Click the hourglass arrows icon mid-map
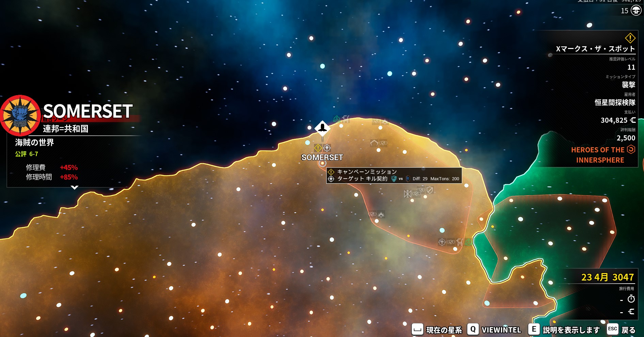644x337 pixels. [407, 194]
